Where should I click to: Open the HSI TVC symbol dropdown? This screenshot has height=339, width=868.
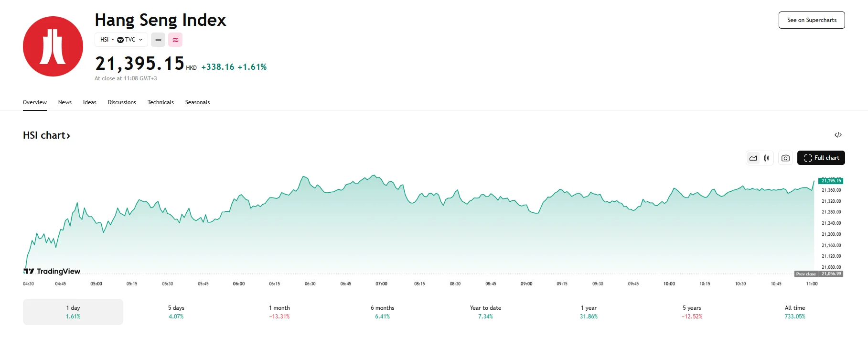tap(121, 40)
